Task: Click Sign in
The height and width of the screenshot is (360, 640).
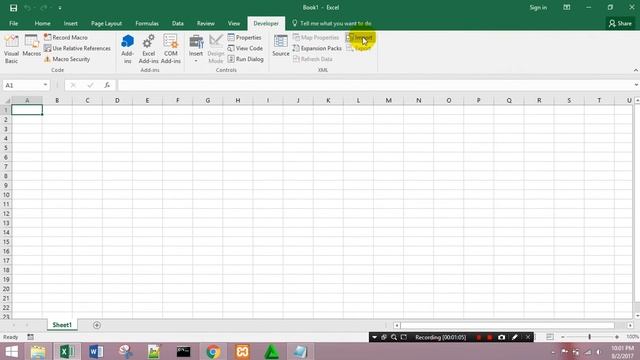Action: coord(538,7)
